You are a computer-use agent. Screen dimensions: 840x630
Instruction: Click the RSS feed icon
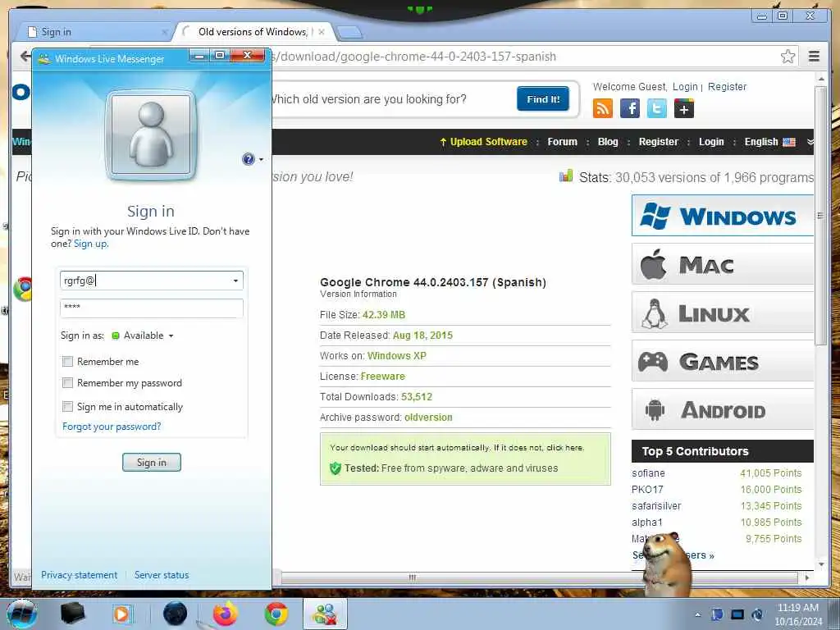(603, 108)
